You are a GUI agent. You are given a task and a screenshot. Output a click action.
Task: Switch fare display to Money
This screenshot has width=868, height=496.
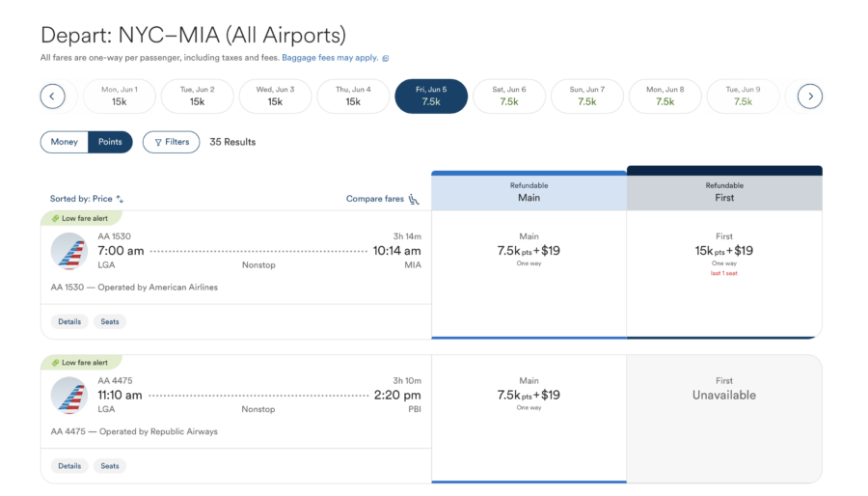tap(65, 142)
